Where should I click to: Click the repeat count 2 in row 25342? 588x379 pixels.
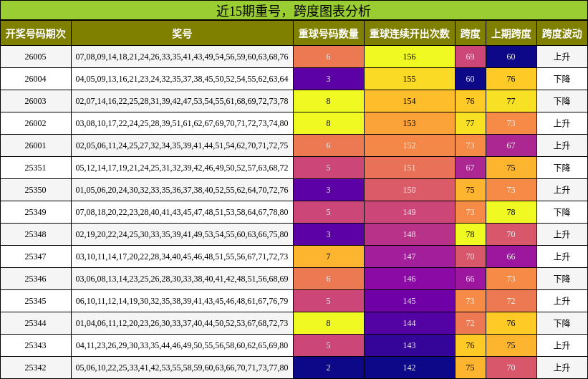click(x=329, y=368)
